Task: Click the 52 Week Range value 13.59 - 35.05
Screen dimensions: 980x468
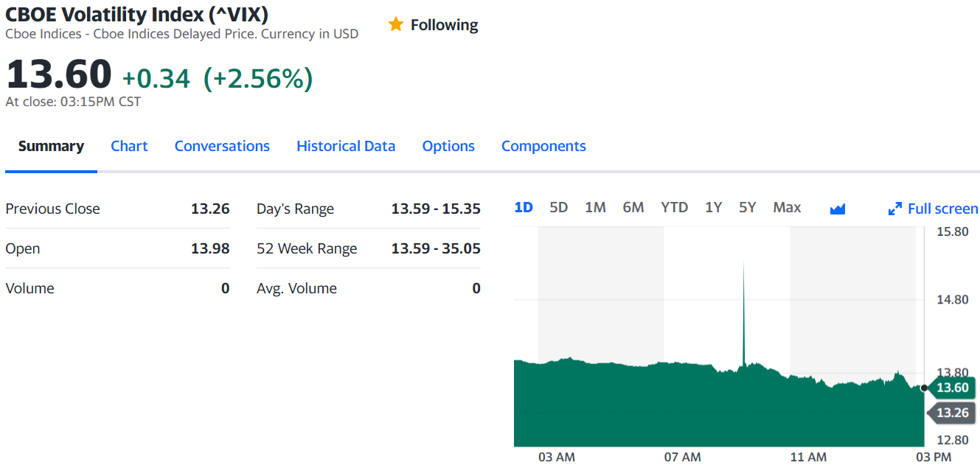Action: point(436,248)
